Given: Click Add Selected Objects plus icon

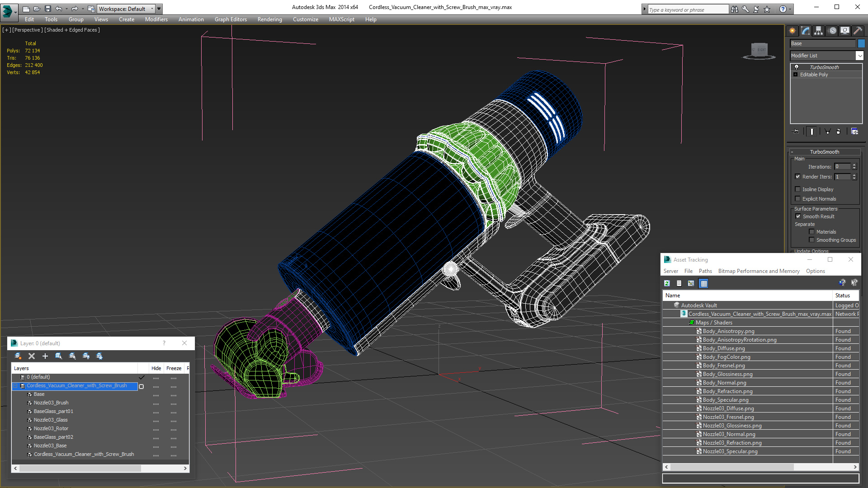Looking at the screenshot, I should pyautogui.click(x=45, y=356).
